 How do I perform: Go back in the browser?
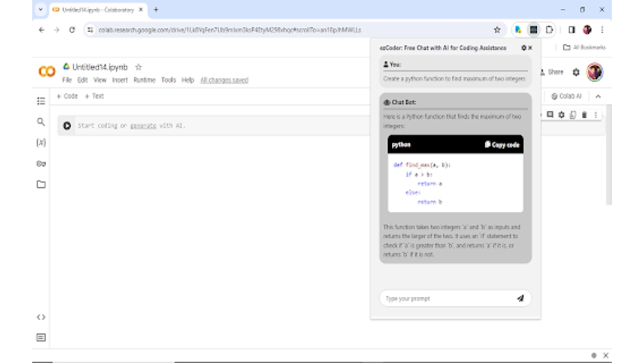point(41,30)
